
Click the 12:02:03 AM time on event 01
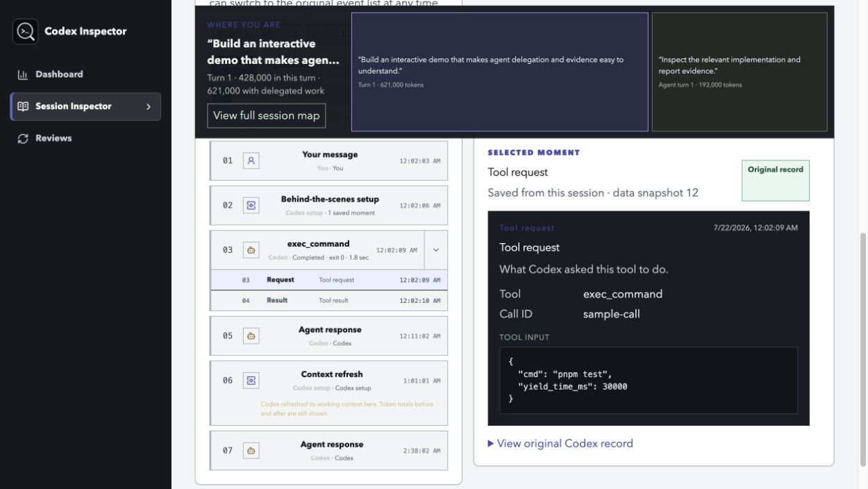[x=420, y=161]
